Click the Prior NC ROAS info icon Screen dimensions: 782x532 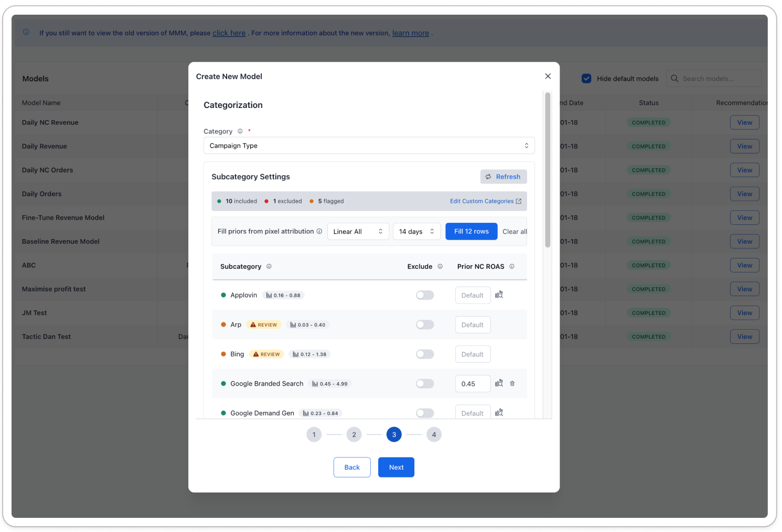coord(512,266)
